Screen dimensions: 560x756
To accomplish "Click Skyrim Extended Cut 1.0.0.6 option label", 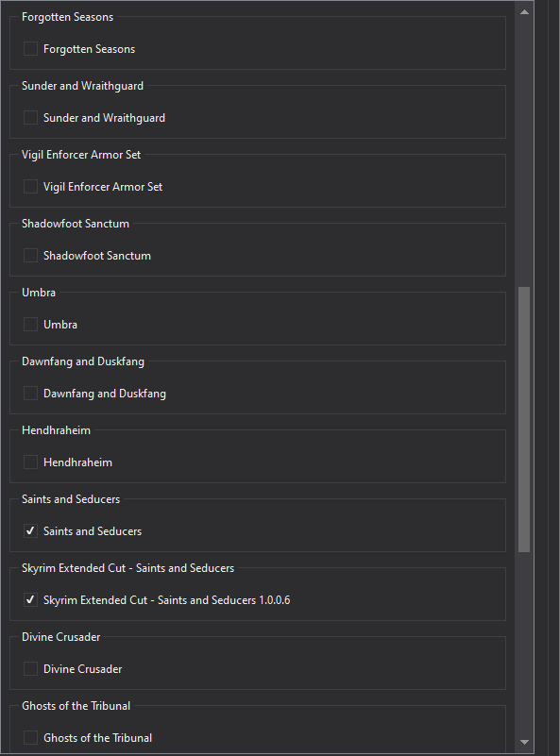I will pyautogui.click(x=167, y=601).
